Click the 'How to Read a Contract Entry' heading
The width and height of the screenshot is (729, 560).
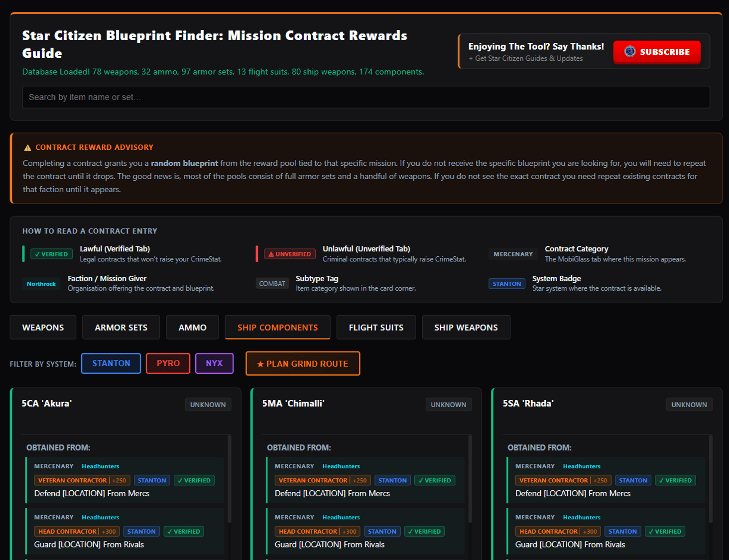[x=90, y=231]
